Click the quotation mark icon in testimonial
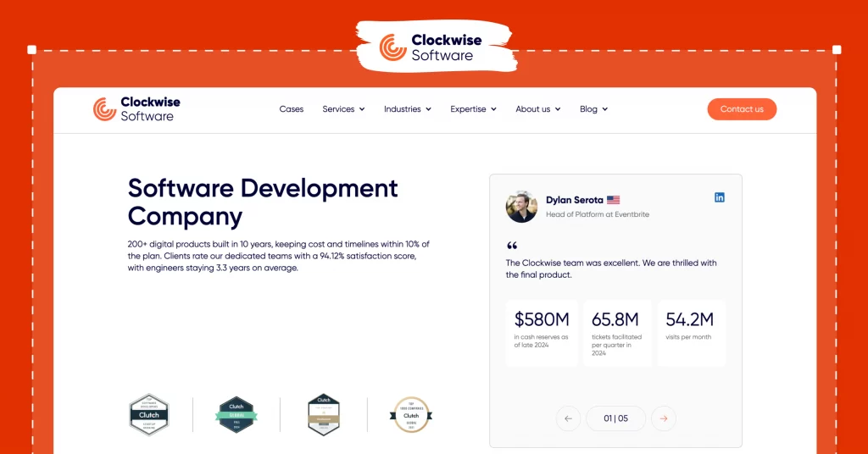Viewport: 868px width, 454px height. [512, 246]
